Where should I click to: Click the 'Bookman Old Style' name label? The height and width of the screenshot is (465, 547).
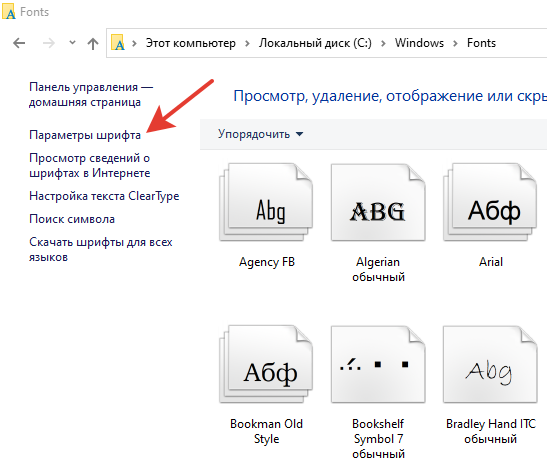(x=266, y=431)
